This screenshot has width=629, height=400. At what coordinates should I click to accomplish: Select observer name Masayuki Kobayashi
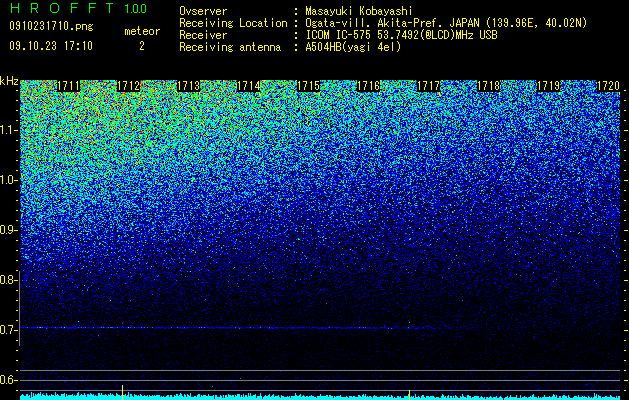tap(359, 11)
